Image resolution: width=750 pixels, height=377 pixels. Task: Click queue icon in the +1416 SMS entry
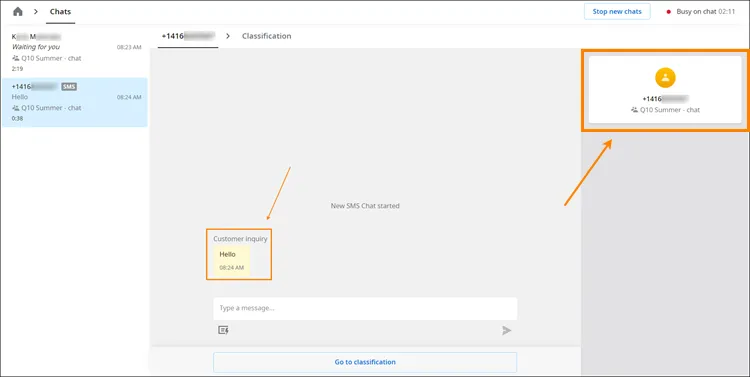[16, 108]
